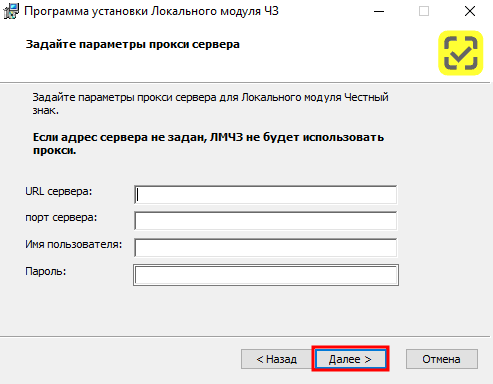Cancel the setup with Отмена
The height and width of the screenshot is (384, 493).
pyautogui.click(x=442, y=359)
